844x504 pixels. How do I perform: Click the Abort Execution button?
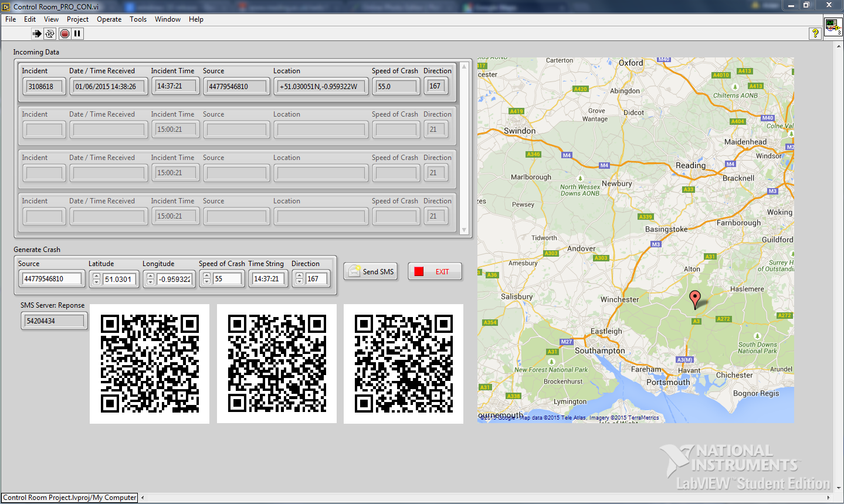click(x=65, y=33)
